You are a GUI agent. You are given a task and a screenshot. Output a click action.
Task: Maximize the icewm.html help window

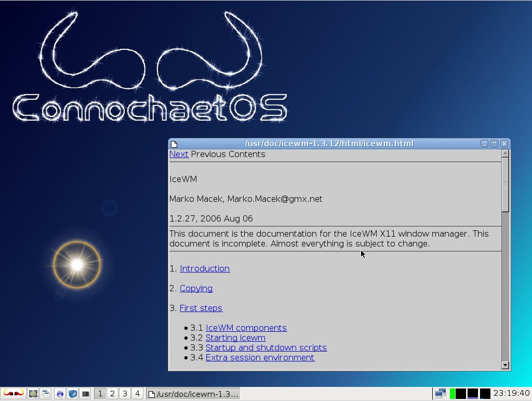pyautogui.click(x=495, y=144)
